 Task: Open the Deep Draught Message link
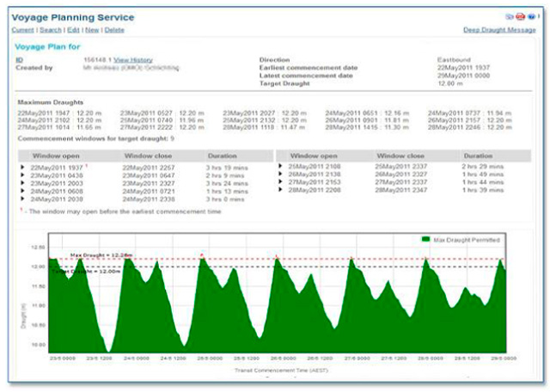(499, 30)
